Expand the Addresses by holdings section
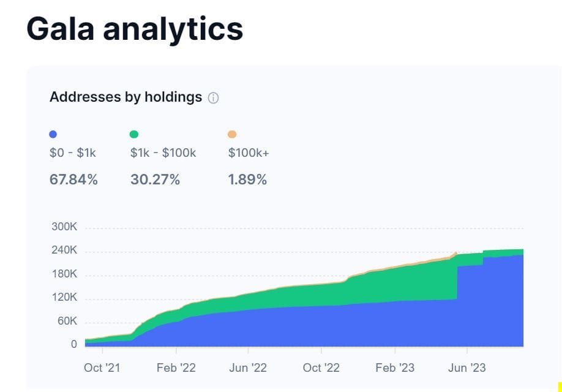 tap(126, 97)
